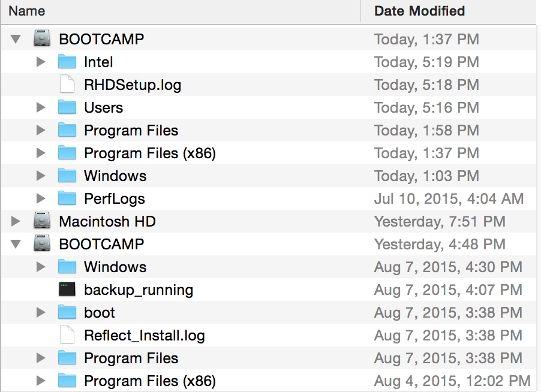Expand the PerfLogs folder disclosure triangle
The height and width of the screenshot is (392, 541).
pos(41,198)
